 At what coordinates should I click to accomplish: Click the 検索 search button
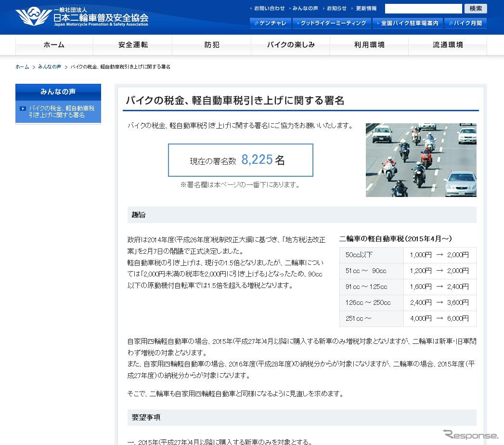point(476,9)
